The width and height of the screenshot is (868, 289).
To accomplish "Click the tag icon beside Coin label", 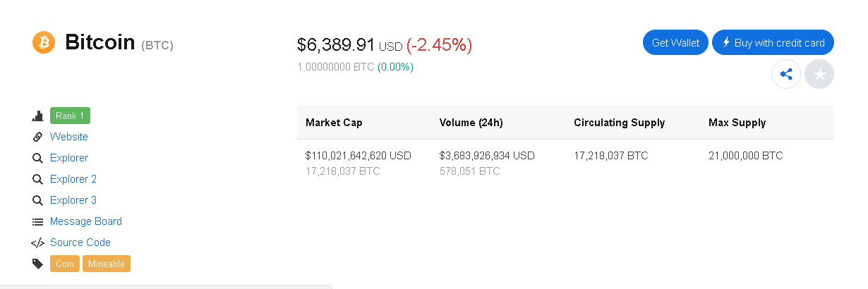I will coord(38,264).
